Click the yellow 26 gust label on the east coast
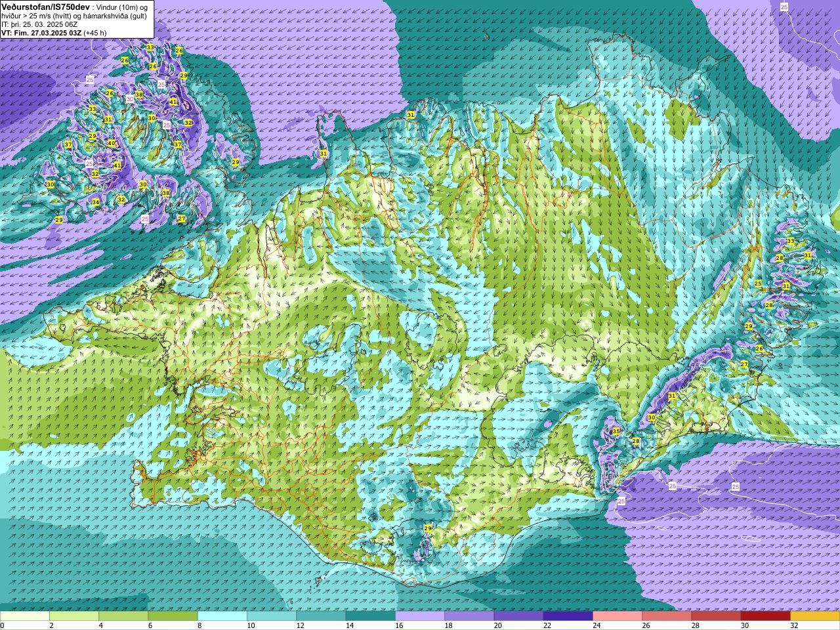840x630 pixels. pyautogui.click(x=759, y=348)
